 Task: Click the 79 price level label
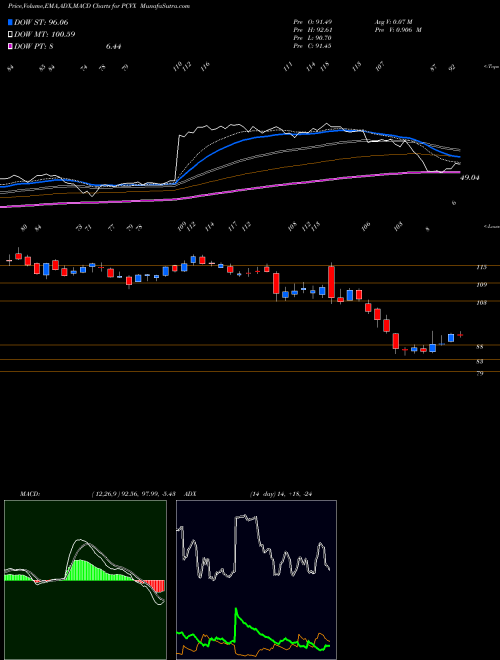click(x=479, y=373)
